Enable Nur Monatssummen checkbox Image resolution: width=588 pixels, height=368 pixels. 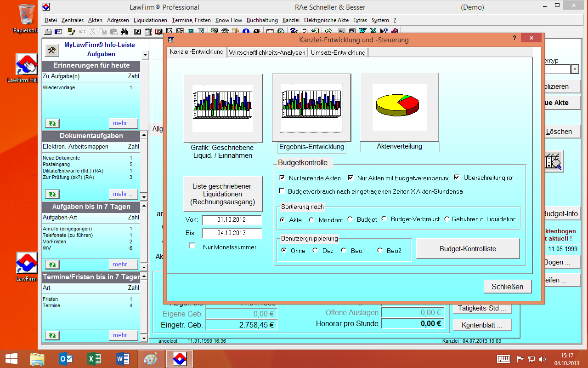coord(192,246)
